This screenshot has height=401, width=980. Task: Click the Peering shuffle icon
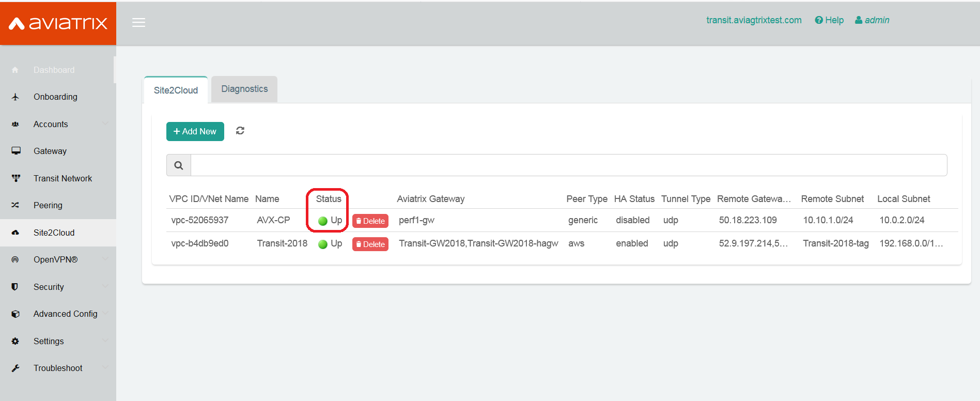[15, 205]
